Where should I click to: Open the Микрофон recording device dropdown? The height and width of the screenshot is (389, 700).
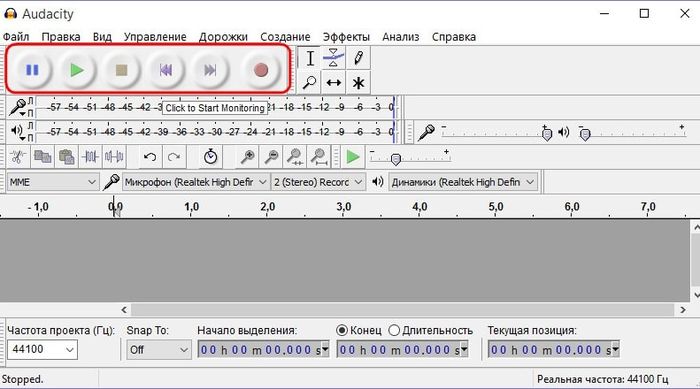click(196, 182)
